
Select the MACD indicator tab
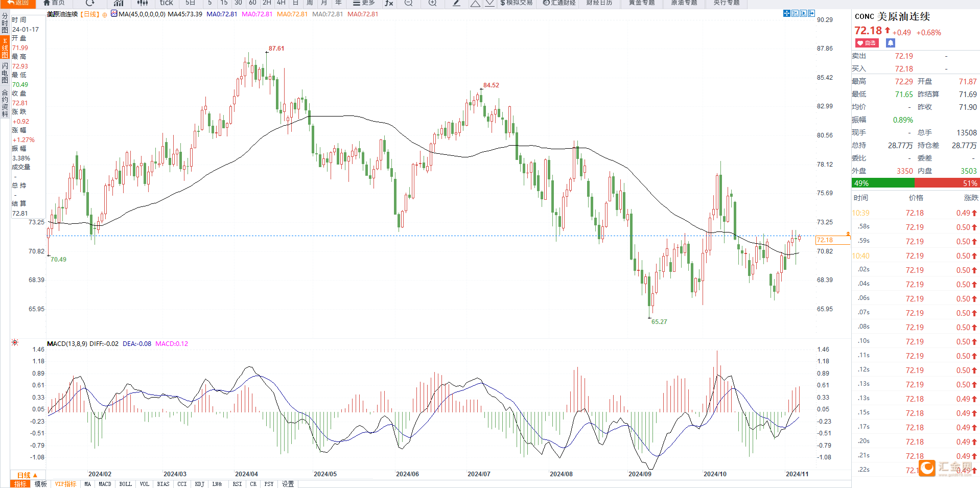tap(105, 484)
